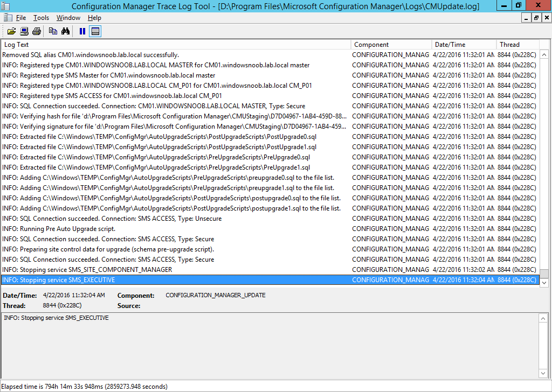Select row 'SQL Connection succeeded... Type: Unsecure'
The width and height of the screenshot is (552, 392).
point(271,218)
